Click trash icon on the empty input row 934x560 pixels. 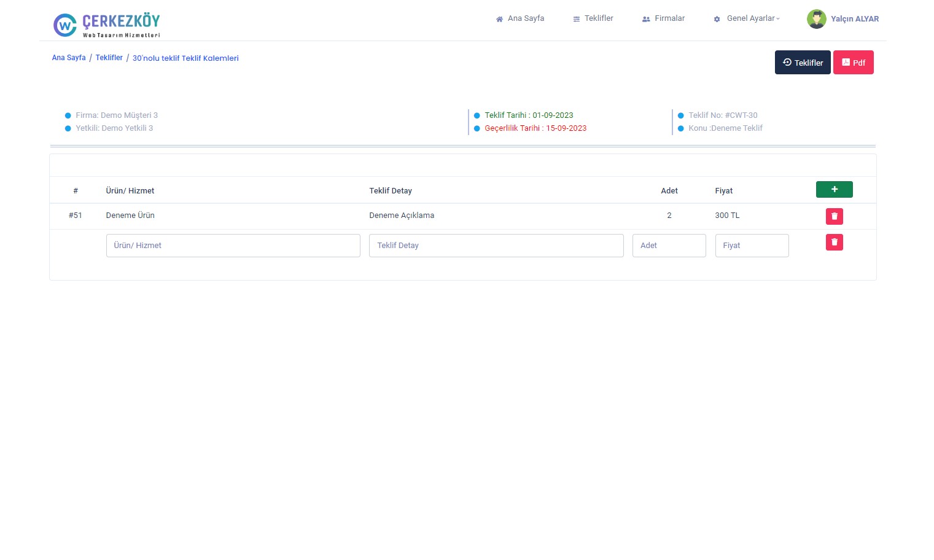click(x=834, y=243)
